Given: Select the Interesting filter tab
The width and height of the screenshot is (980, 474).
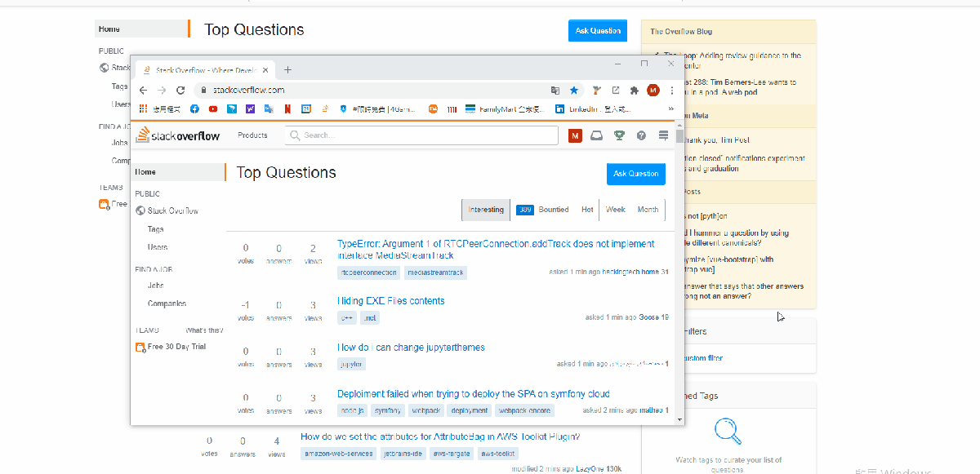Looking at the screenshot, I should coord(486,210).
